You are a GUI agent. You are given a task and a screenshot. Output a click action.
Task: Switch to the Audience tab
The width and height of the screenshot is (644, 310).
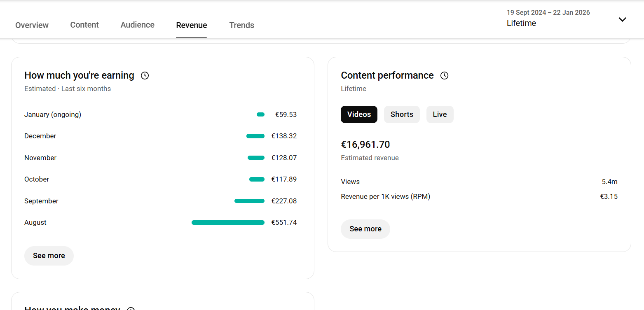pos(138,25)
